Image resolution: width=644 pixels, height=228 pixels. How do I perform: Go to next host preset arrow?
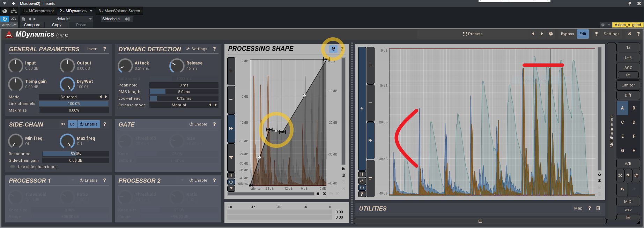[35, 19]
